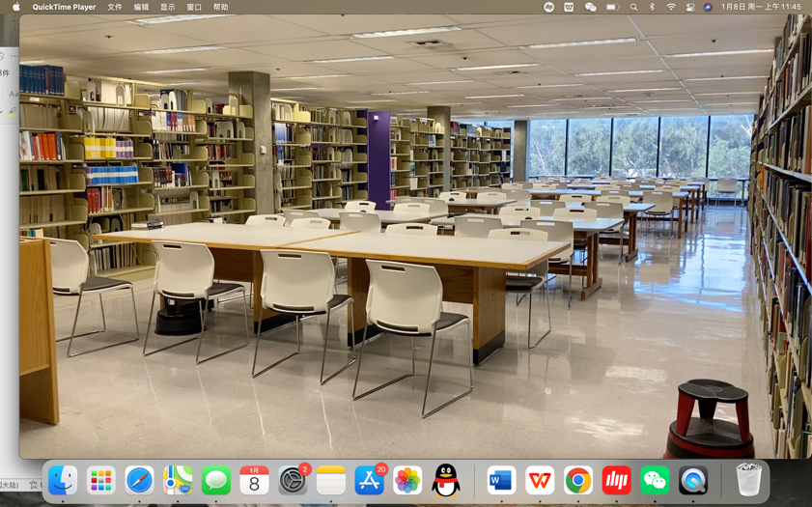Open the 文件 menu
The height and width of the screenshot is (507, 812).
(x=115, y=7)
